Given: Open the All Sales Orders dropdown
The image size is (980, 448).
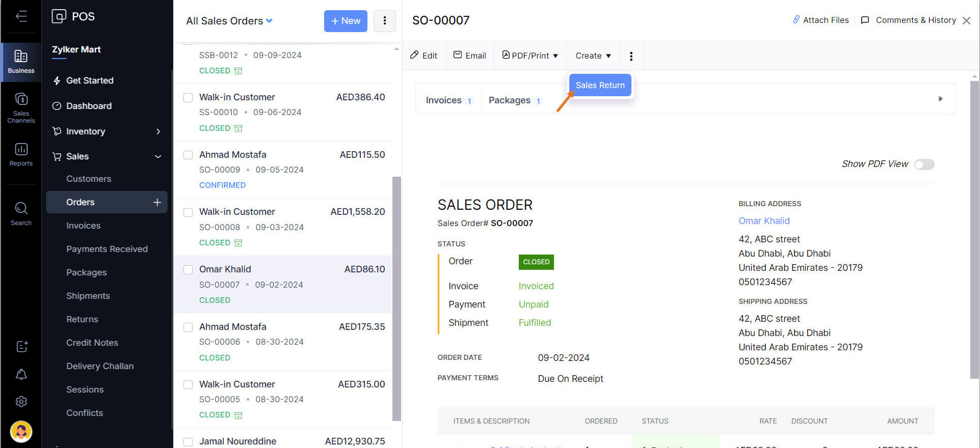Looking at the screenshot, I should [229, 21].
